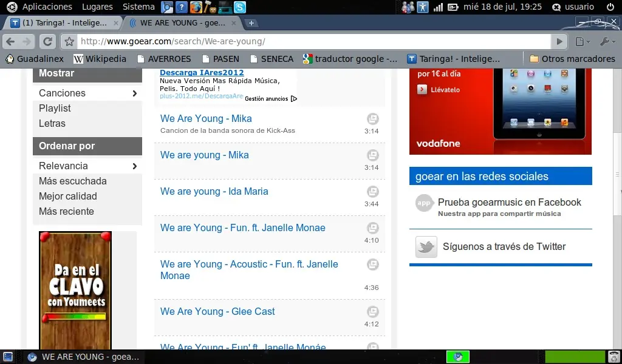Add Acoustic version to playlist icon
622x364 pixels.
pyautogui.click(x=372, y=264)
